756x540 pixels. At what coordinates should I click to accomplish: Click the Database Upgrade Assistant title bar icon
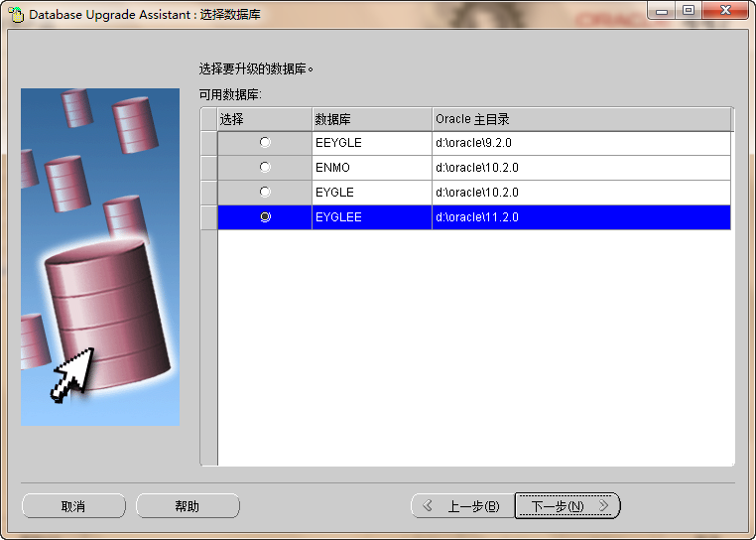pyautogui.click(x=17, y=15)
